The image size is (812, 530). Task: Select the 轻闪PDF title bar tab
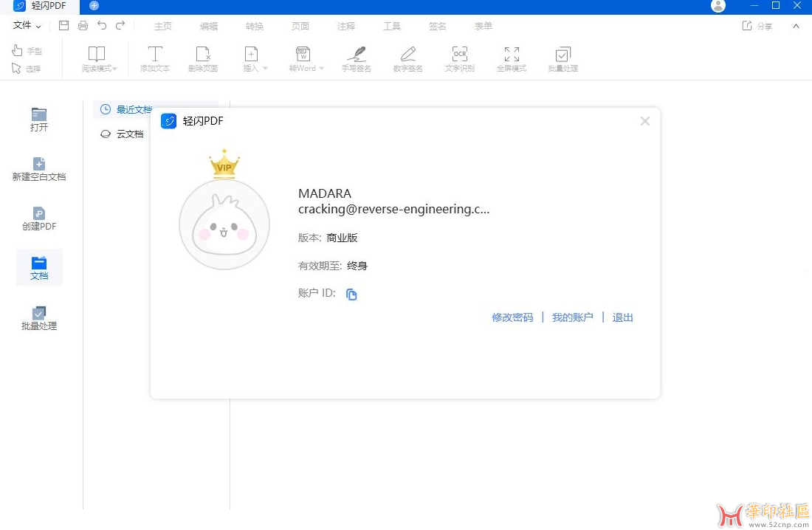[x=40, y=6]
